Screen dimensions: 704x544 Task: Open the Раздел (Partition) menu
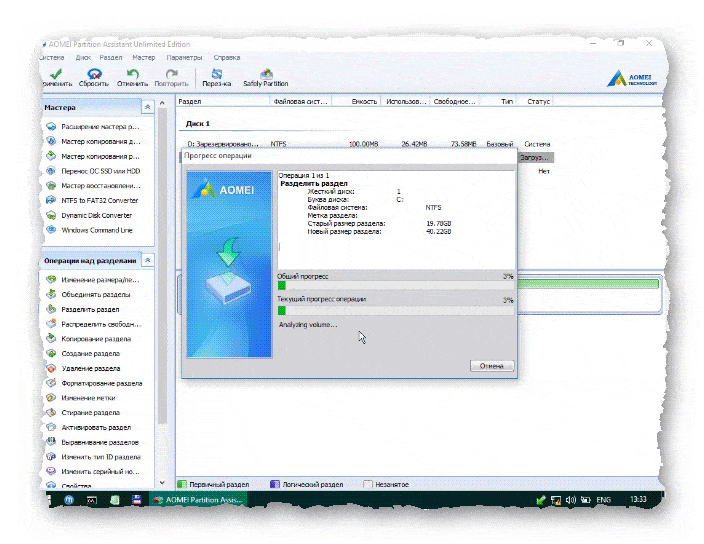[x=111, y=57]
